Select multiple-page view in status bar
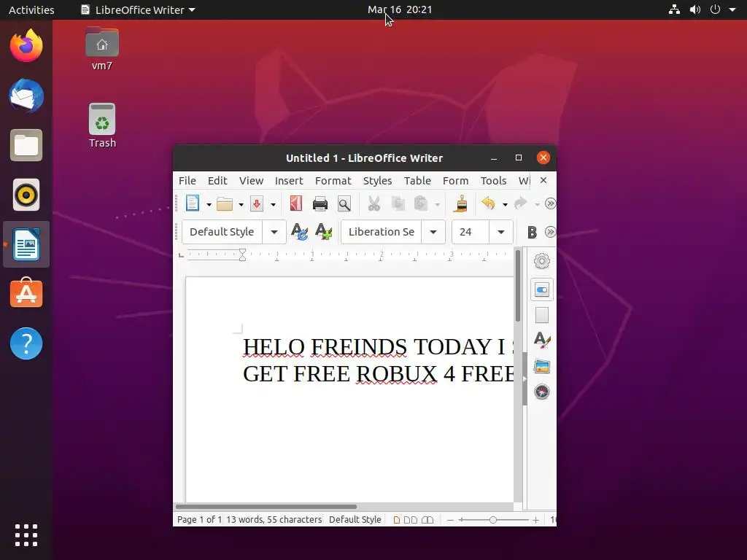Screen dimensions: 747x560 410,520
